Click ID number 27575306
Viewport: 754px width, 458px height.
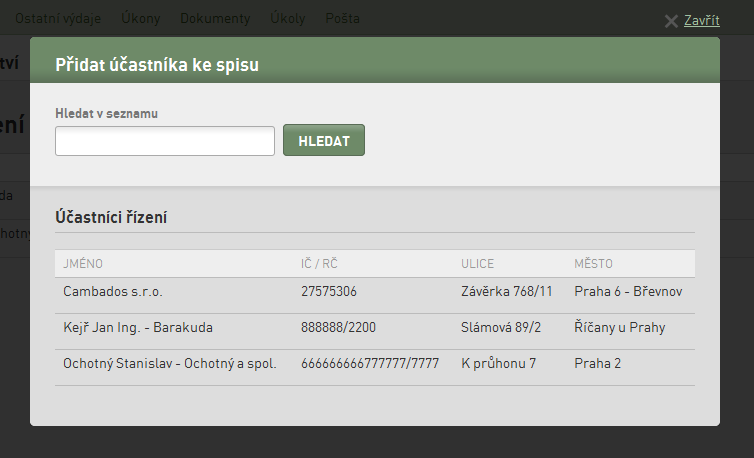pos(329,292)
